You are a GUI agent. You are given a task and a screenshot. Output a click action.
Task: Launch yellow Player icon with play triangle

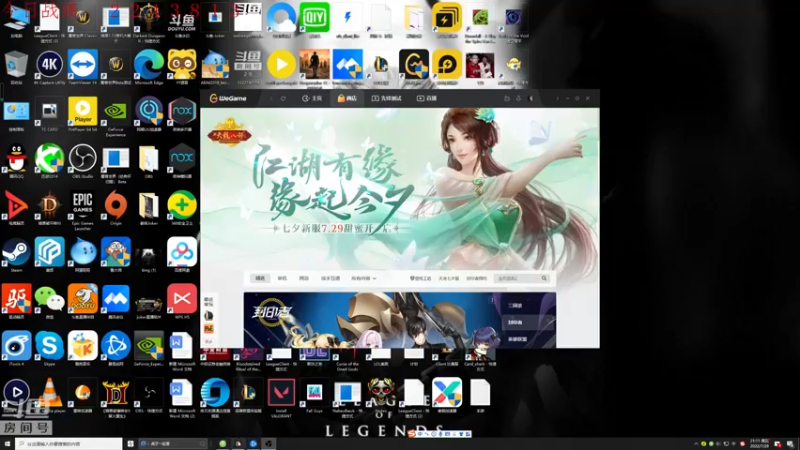click(281, 67)
